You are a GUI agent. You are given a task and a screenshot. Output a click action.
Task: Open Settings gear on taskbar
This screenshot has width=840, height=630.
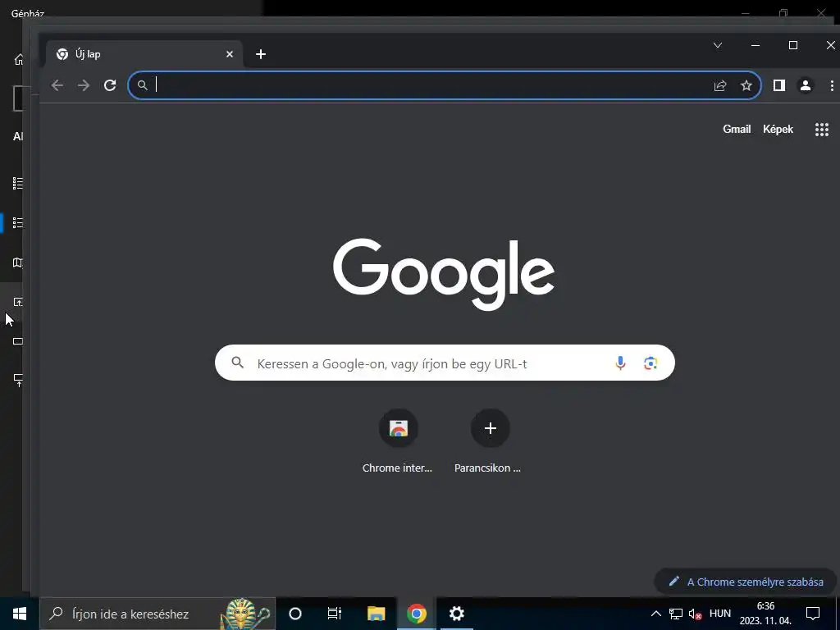click(x=456, y=614)
